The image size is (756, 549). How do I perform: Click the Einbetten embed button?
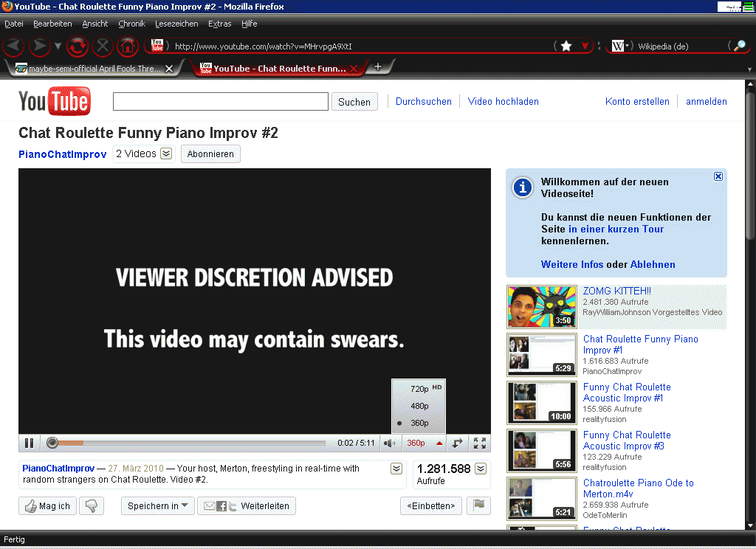point(431,505)
